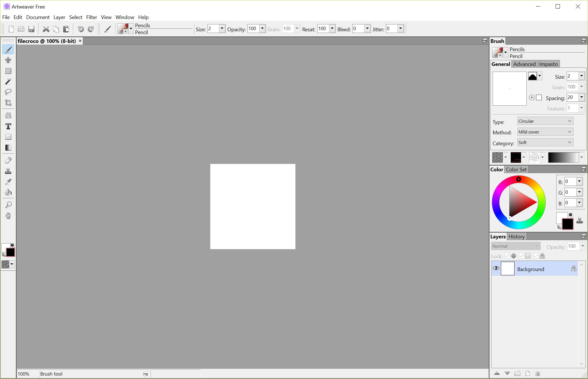The width and height of the screenshot is (588, 379).
Task: Switch to the Advanced brush tab
Action: [524, 64]
